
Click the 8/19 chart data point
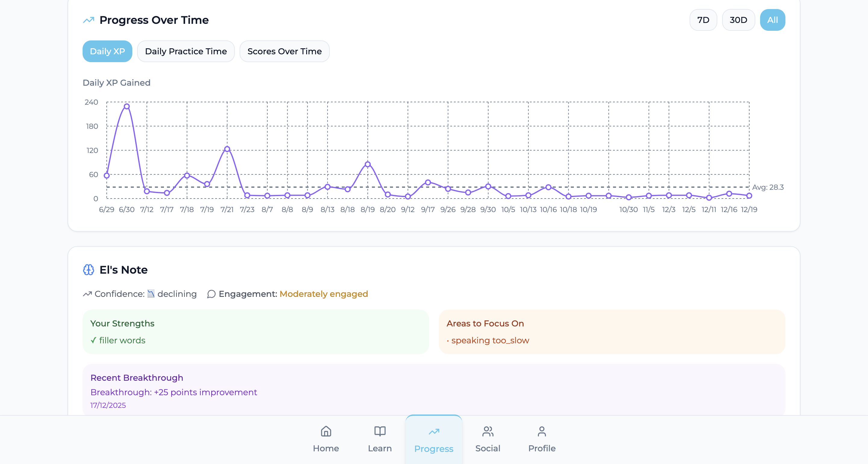[368, 164]
